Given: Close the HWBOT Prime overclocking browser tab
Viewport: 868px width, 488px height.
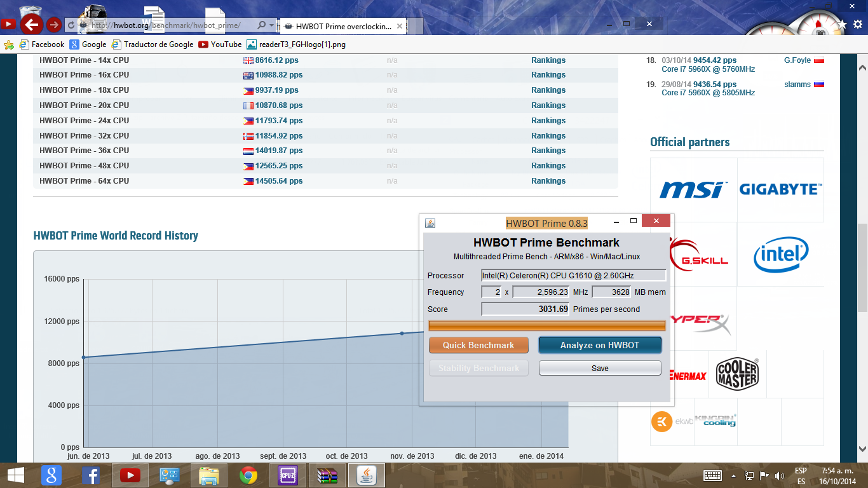Looking at the screenshot, I should [x=400, y=26].
